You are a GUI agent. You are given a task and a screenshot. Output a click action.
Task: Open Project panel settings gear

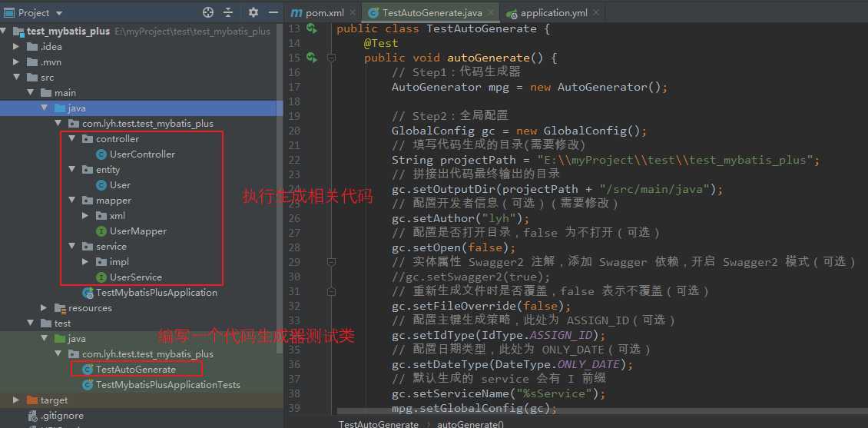pyautogui.click(x=253, y=12)
